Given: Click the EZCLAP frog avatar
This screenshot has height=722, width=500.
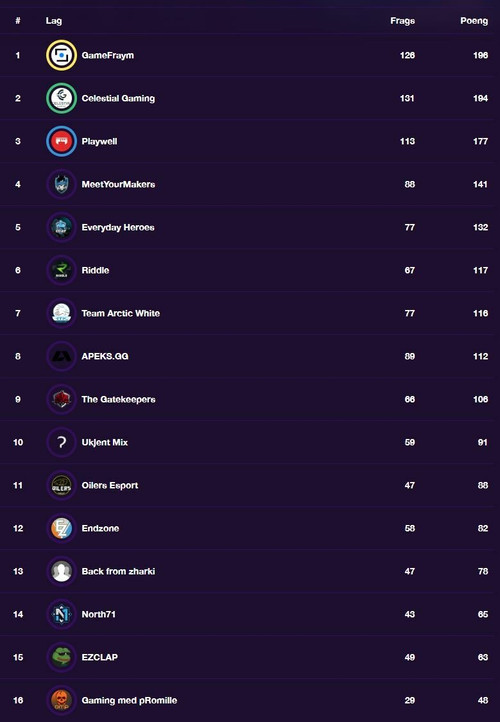Looking at the screenshot, I should 61,657.
